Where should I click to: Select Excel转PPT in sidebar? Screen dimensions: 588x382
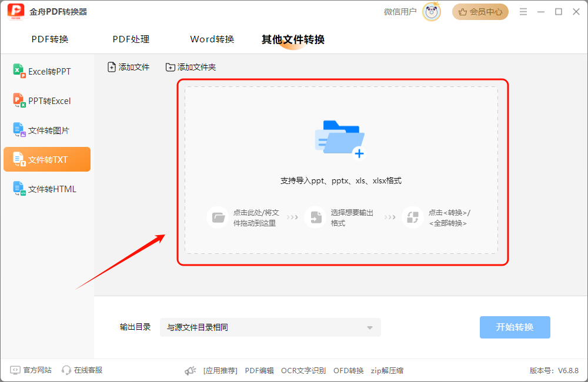pyautogui.click(x=47, y=71)
